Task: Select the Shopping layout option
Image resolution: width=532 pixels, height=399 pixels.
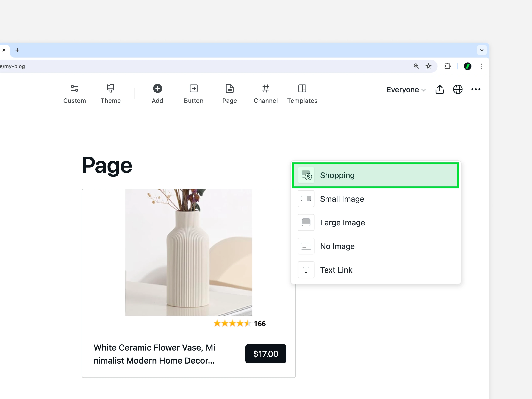Action: [375, 175]
